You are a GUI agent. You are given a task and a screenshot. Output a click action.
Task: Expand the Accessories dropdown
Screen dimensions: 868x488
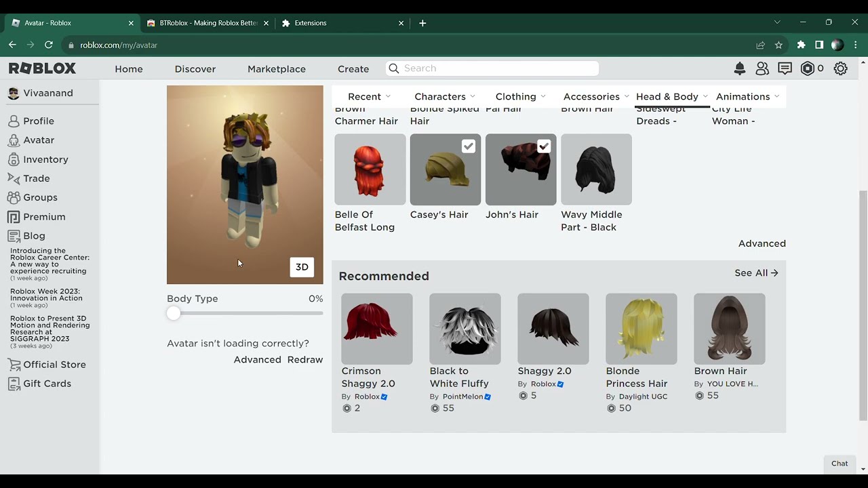coord(596,96)
